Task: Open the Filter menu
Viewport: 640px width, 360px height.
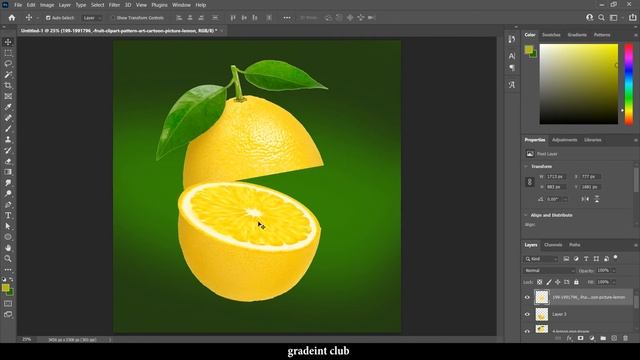Action: click(x=114, y=5)
